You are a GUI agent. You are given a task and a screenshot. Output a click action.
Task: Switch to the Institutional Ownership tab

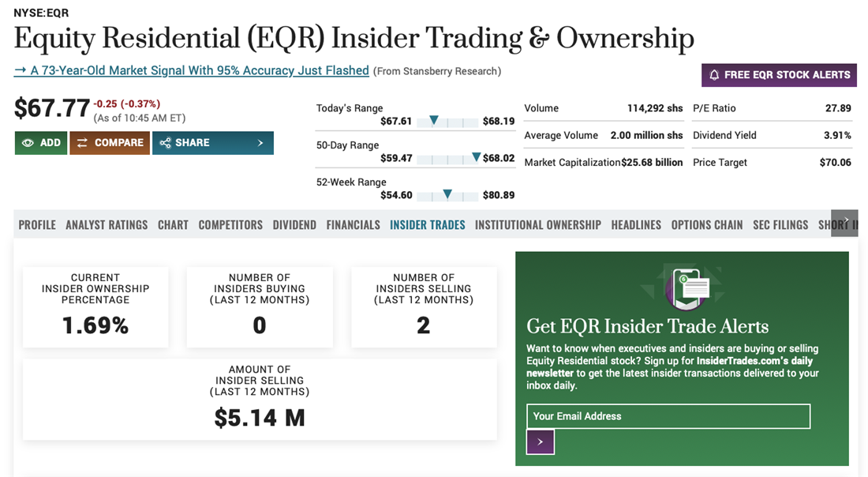pos(537,225)
